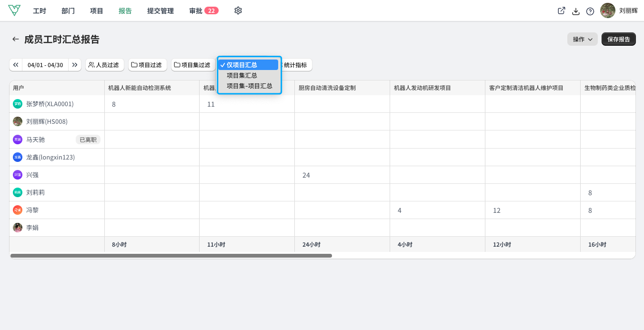Click the 保存报告 button

619,39
